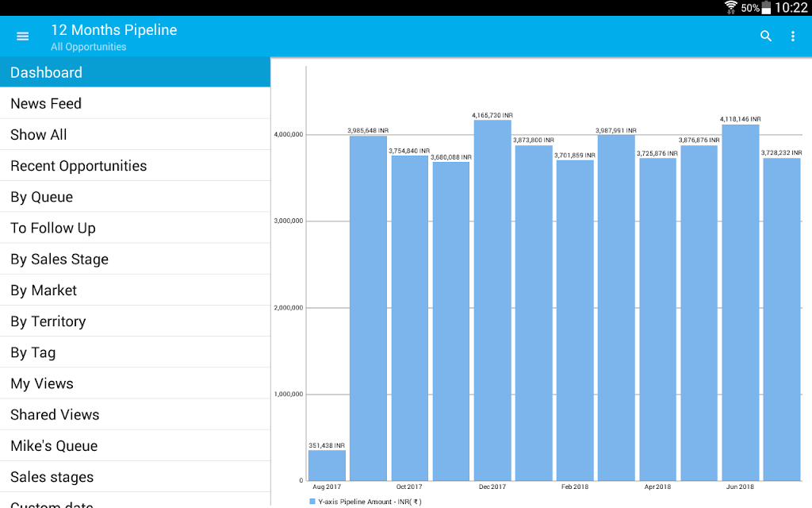Click the blue legend swatch for Pipeline Amount
The width and height of the screenshot is (812, 508).
[312, 502]
